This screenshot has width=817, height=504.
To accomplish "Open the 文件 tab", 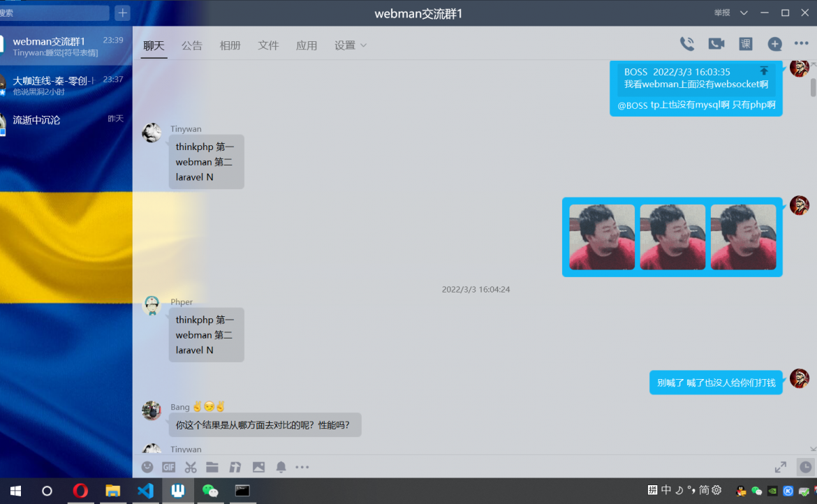I will pos(268,46).
